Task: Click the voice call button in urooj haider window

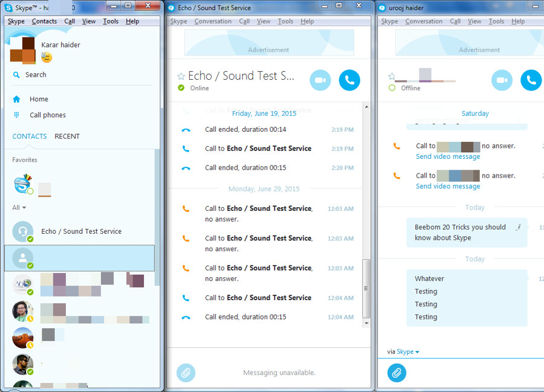Action: [x=531, y=80]
